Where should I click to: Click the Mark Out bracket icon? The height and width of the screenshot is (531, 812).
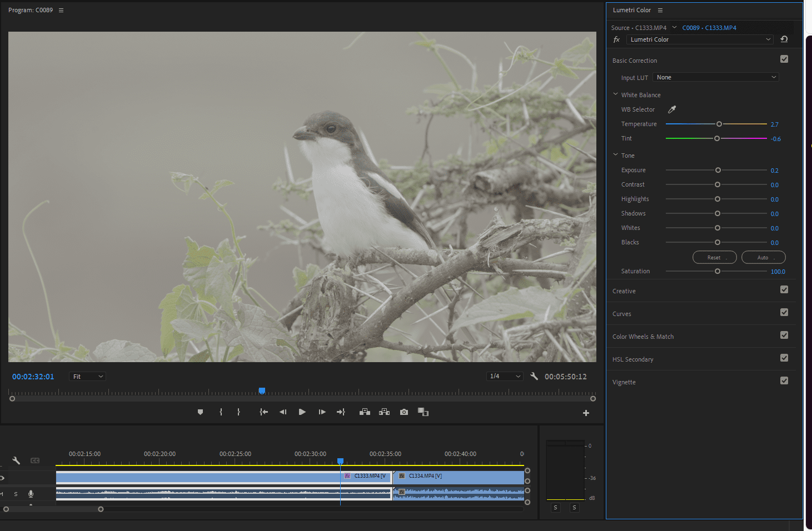[x=238, y=412]
